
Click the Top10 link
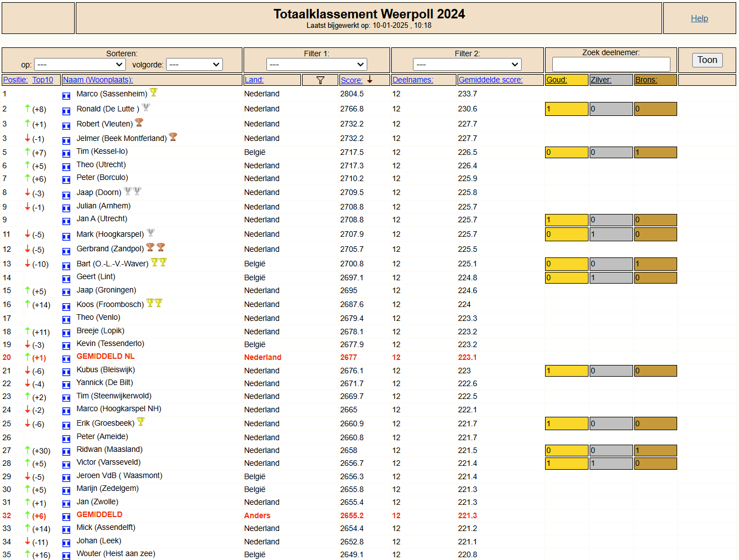(42, 80)
